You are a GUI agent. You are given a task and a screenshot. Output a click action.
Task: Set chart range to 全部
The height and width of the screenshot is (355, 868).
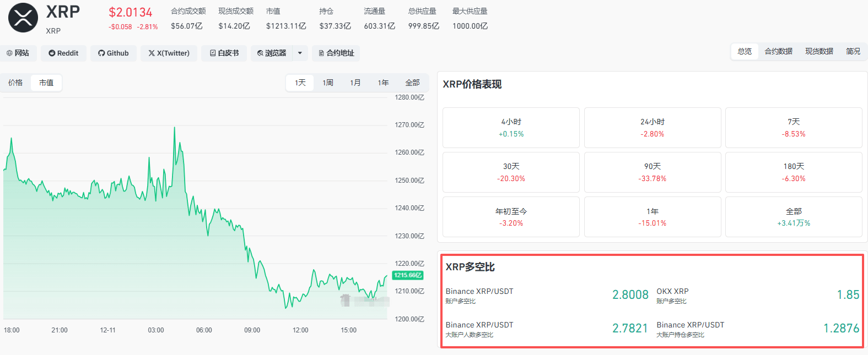(x=412, y=83)
